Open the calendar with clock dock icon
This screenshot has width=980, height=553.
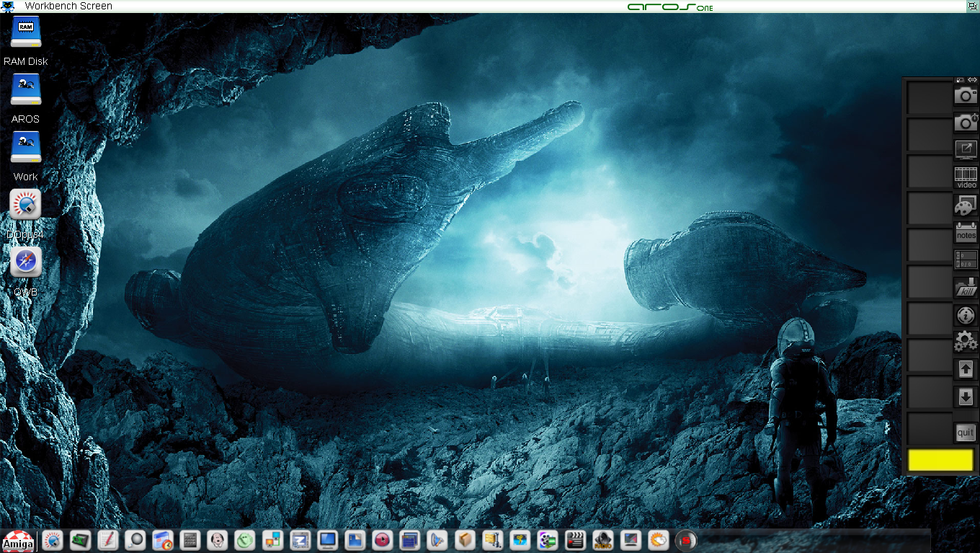pos(162,540)
